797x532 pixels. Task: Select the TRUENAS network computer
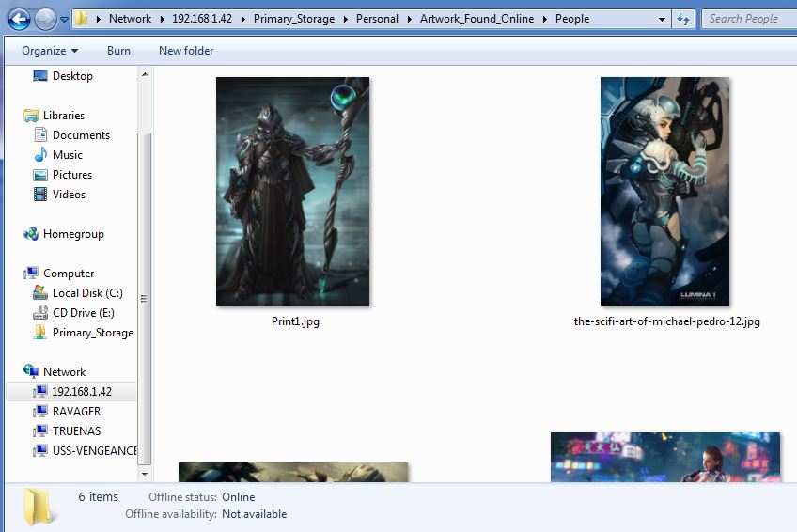pos(76,431)
